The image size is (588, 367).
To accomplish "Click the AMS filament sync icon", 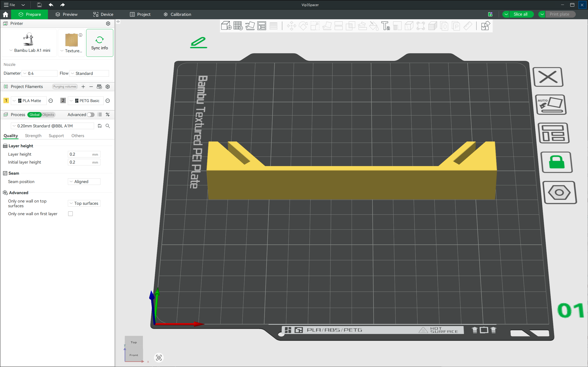I will pyautogui.click(x=99, y=87).
